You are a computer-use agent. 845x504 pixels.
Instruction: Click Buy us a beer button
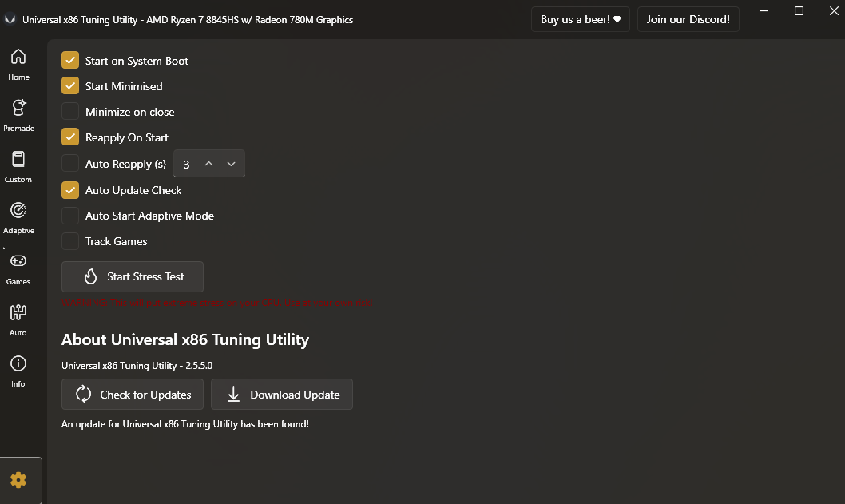tap(581, 19)
